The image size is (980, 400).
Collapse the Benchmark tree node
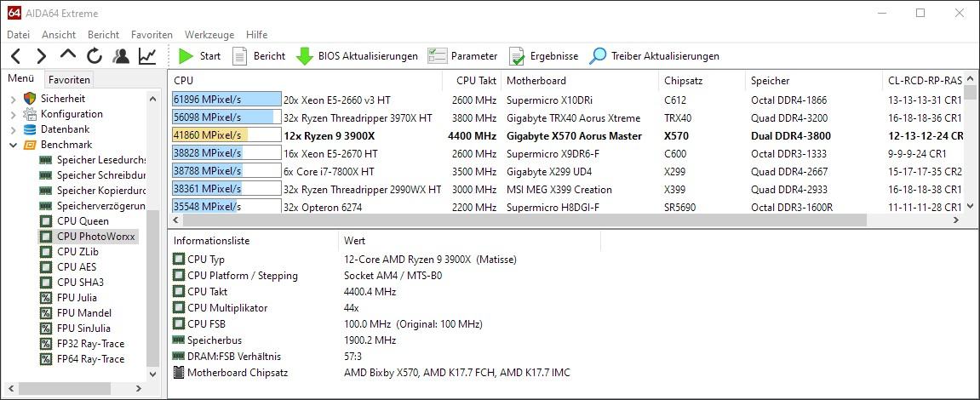pos(13,145)
